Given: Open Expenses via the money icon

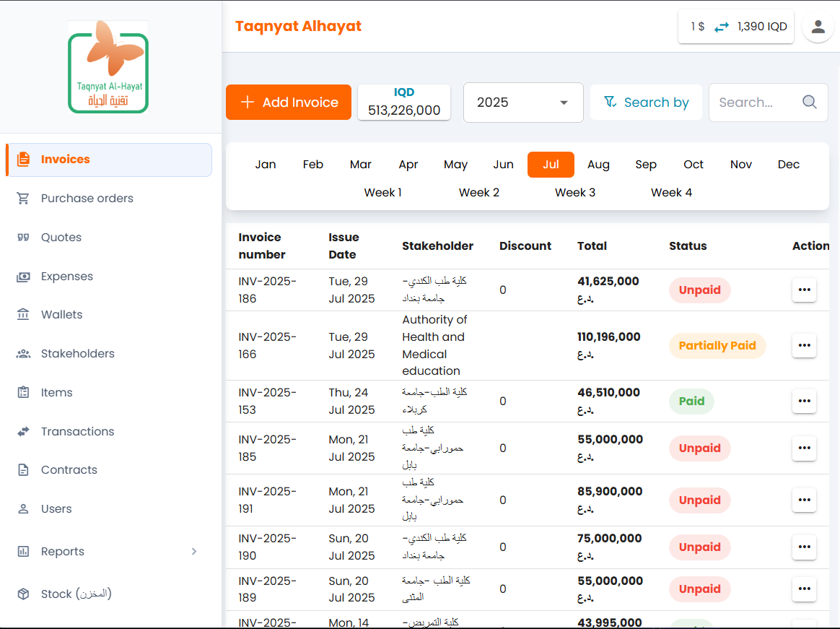Looking at the screenshot, I should pos(23,277).
